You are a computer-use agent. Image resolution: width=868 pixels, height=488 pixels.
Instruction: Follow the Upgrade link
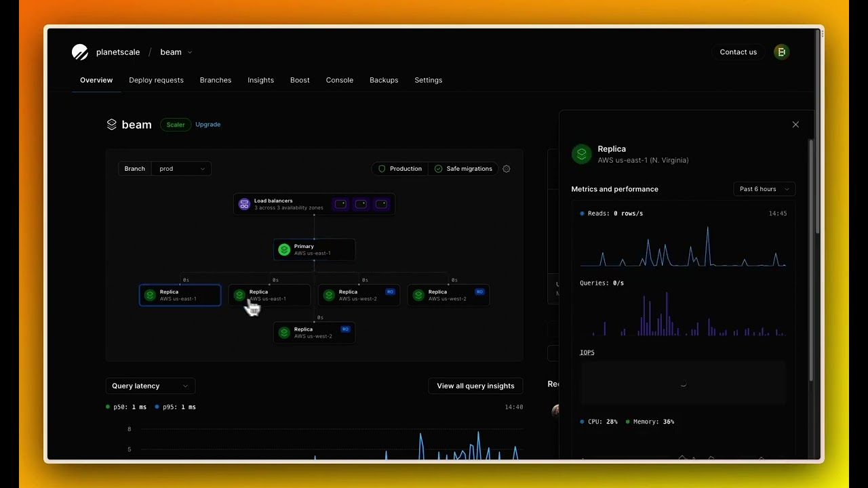[x=208, y=125]
